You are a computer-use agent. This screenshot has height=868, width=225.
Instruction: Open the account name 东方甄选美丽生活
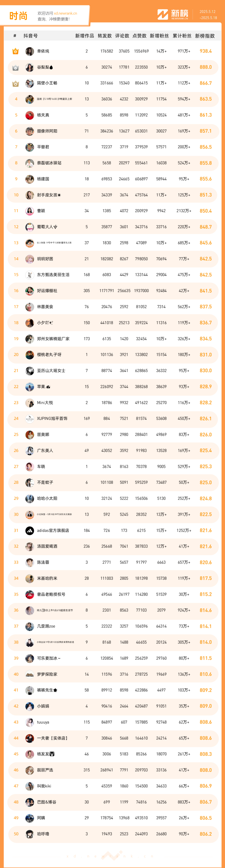point(53,275)
